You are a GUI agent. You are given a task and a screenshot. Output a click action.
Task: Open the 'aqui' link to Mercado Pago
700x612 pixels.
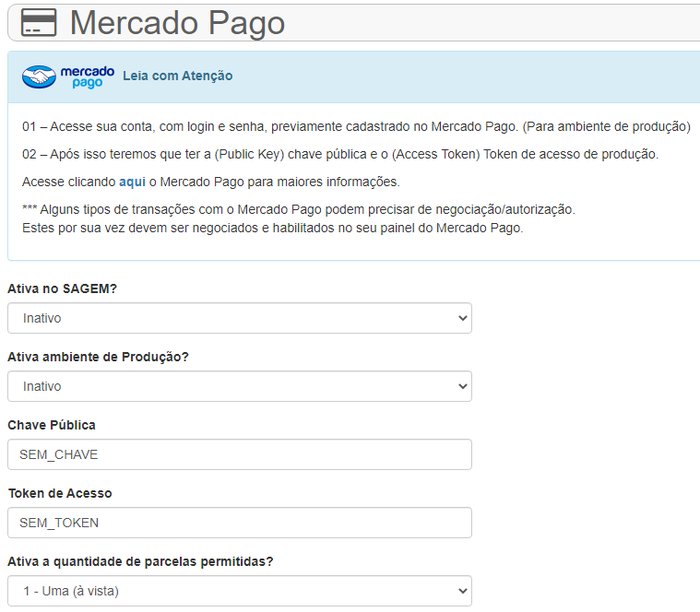[x=132, y=182]
